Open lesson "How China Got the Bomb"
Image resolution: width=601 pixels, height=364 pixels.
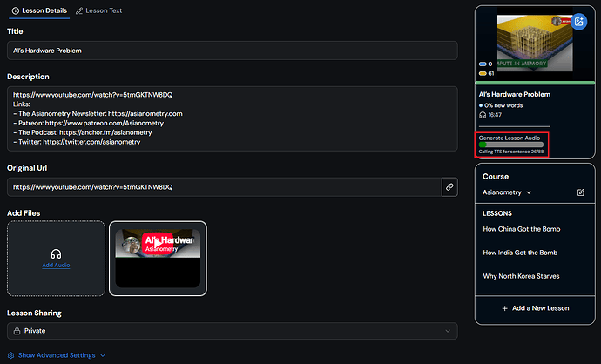click(521, 229)
